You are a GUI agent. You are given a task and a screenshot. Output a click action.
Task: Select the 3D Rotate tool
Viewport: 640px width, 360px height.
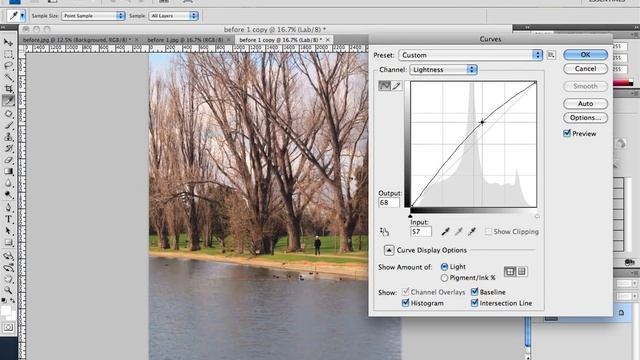pyautogui.click(x=8, y=256)
